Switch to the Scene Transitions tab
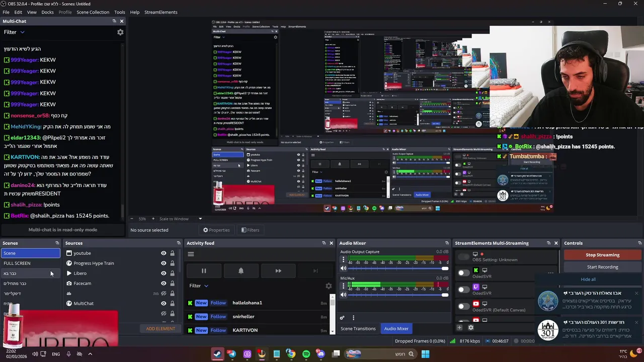Viewport: 644px width, 362px height. pyautogui.click(x=358, y=329)
